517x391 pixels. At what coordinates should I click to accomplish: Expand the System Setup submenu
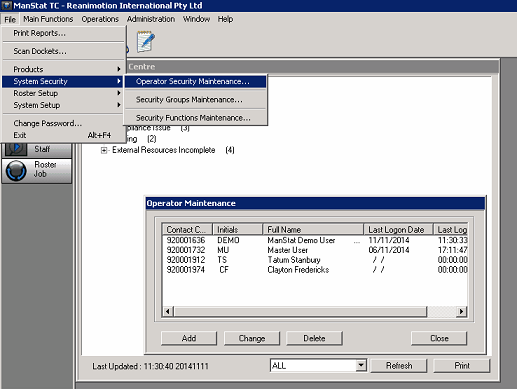(x=63, y=105)
